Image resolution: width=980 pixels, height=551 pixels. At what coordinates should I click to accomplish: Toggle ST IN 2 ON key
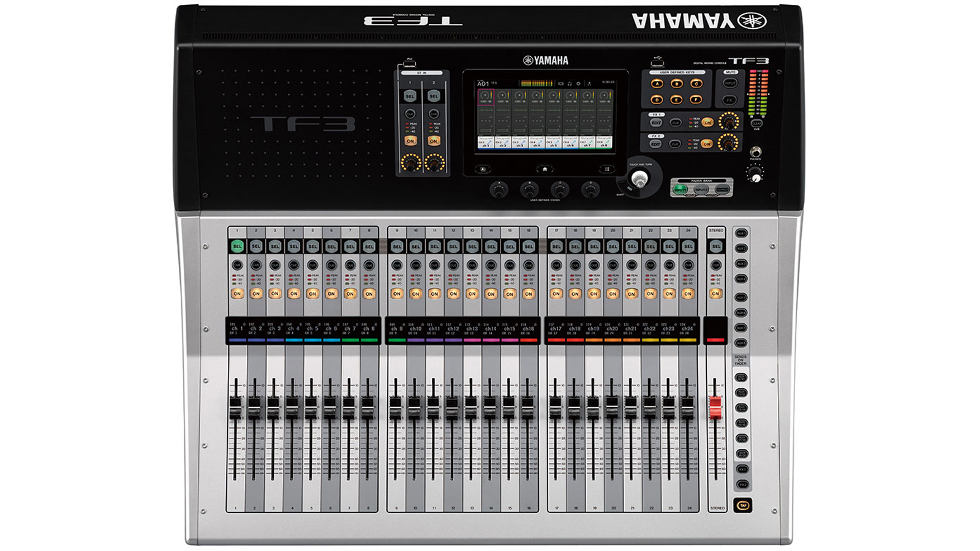point(434,141)
